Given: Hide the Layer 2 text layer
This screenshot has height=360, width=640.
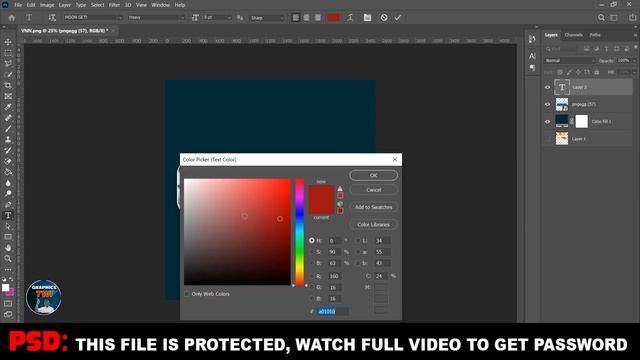Looking at the screenshot, I should tap(548, 87).
